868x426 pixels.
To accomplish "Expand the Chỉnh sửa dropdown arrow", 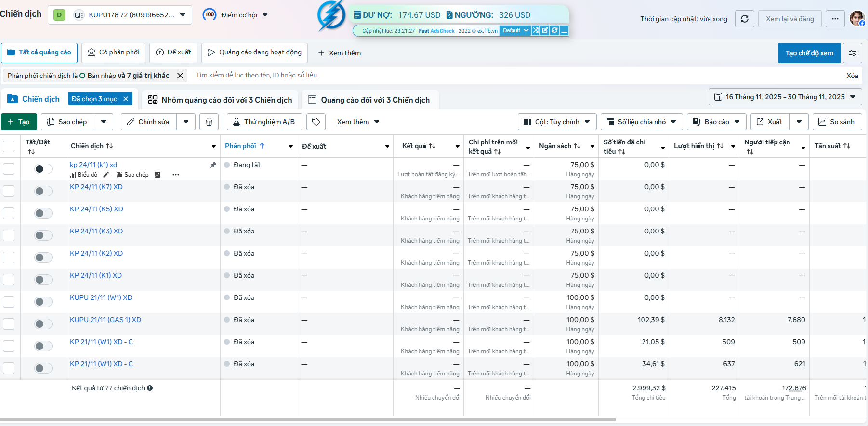I will (x=186, y=122).
